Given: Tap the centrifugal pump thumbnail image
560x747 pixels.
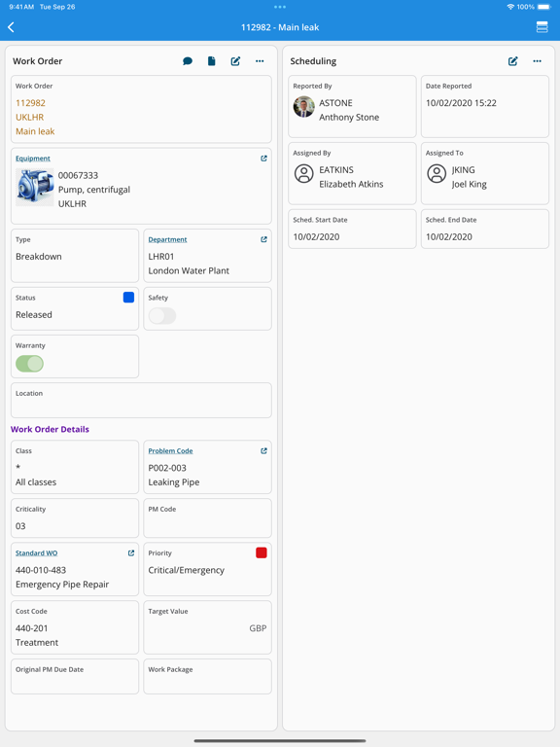Looking at the screenshot, I should (x=35, y=187).
